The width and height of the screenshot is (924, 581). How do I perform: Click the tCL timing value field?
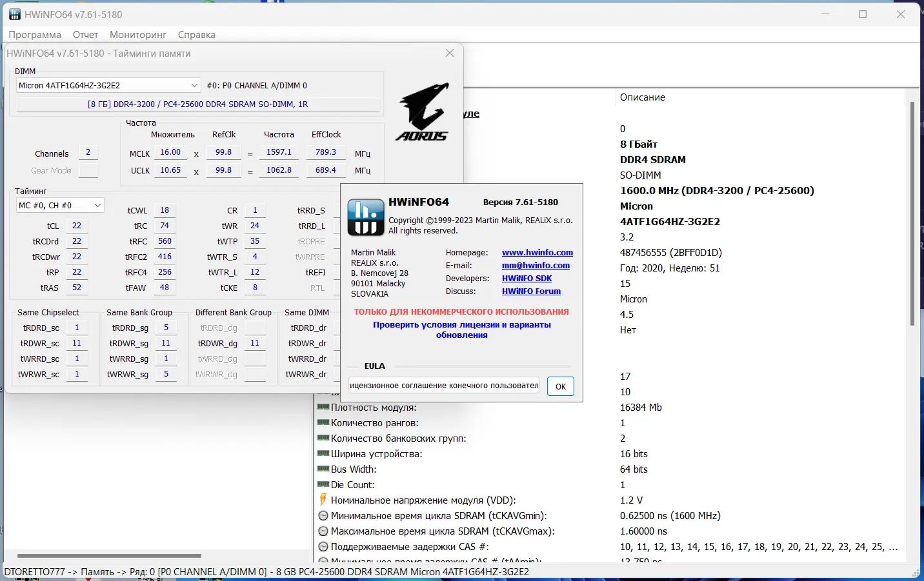pos(77,226)
